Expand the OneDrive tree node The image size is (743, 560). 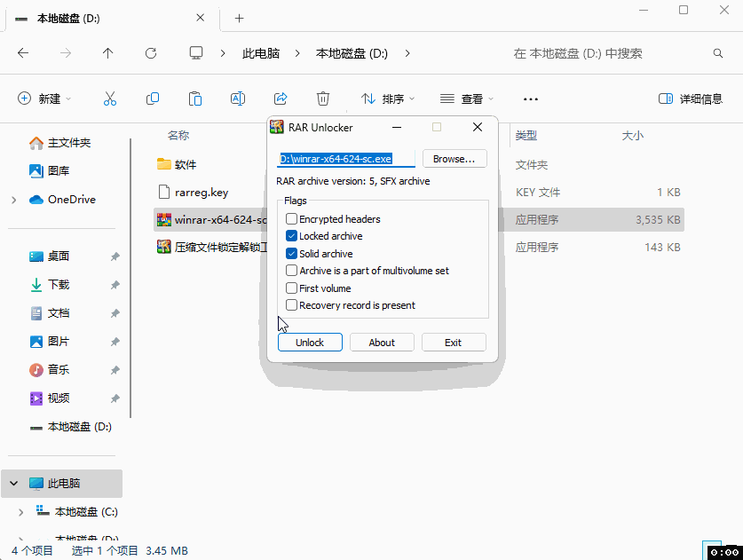pyautogui.click(x=13, y=200)
